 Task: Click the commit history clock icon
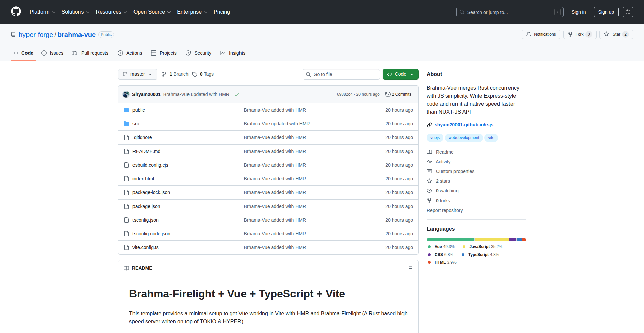coord(388,94)
